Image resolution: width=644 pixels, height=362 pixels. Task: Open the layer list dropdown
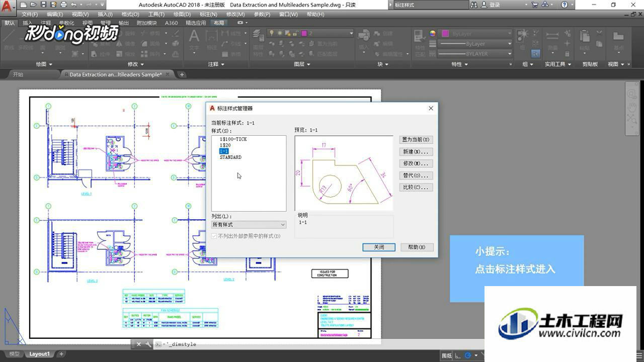351,33
